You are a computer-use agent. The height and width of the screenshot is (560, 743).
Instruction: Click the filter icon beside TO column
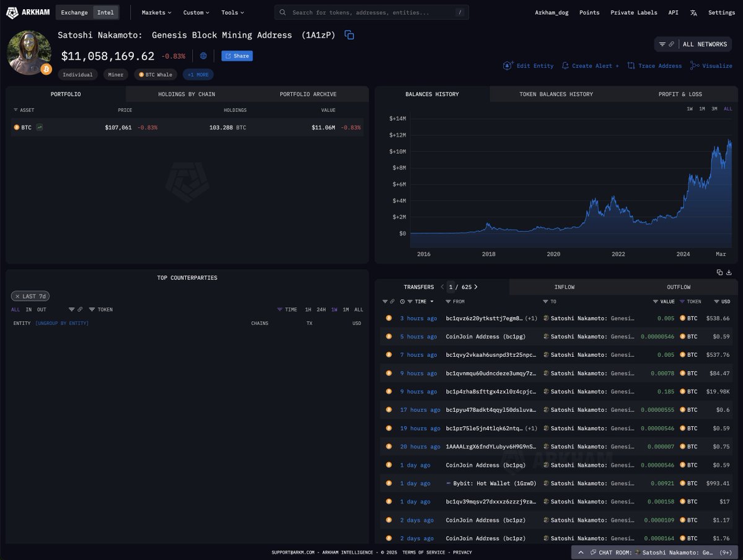coord(545,302)
